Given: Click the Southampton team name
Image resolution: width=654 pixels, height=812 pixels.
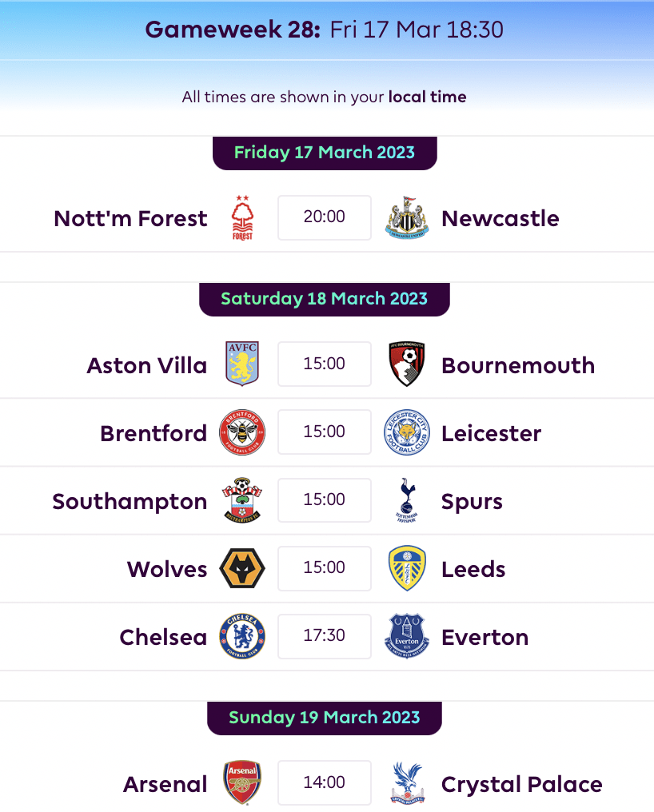Looking at the screenshot, I should [130, 501].
